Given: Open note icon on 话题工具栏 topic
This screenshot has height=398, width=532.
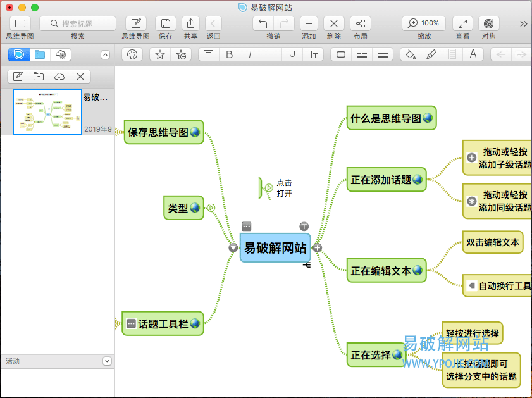Looking at the screenshot, I should (x=131, y=324).
